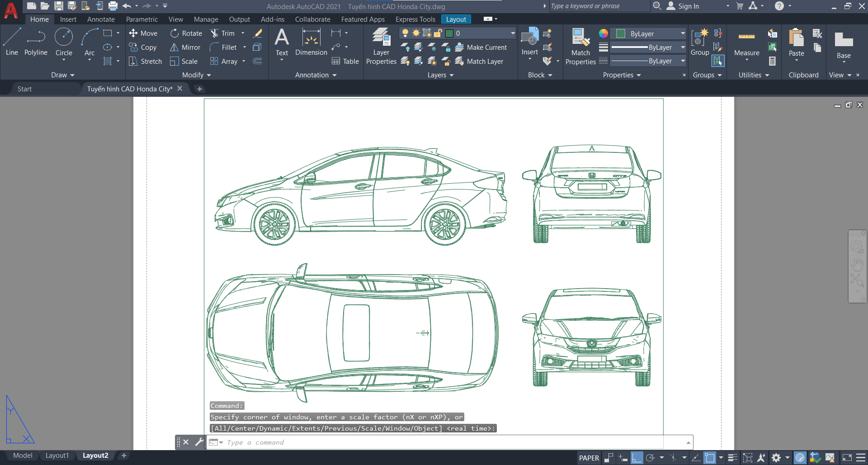Open the Parametric ribbon tab
The image size is (868, 465).
coord(142,19)
